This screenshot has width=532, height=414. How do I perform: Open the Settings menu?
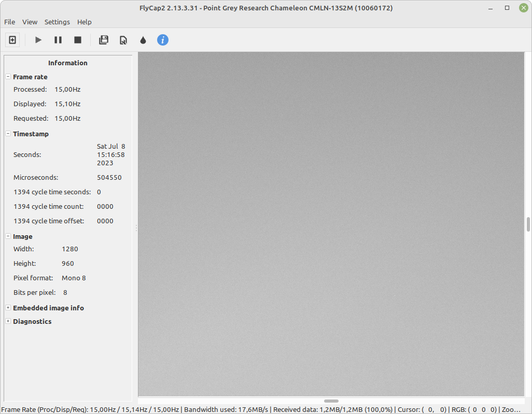pyautogui.click(x=57, y=22)
